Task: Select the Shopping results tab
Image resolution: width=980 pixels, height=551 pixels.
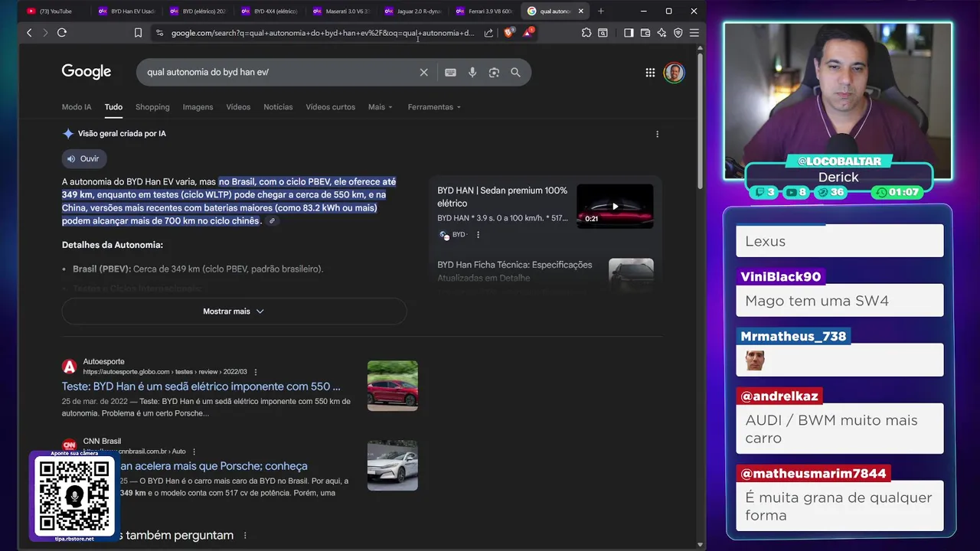Action: (x=152, y=107)
